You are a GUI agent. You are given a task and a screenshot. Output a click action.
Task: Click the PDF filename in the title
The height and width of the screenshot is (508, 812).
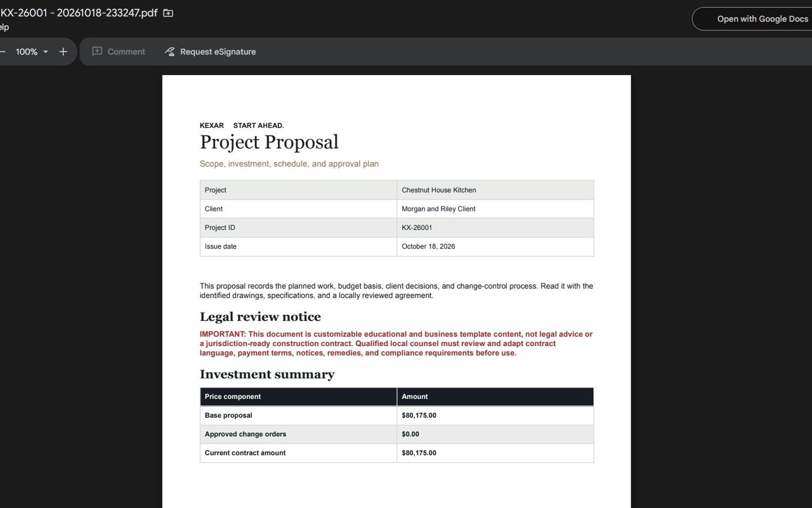pos(79,13)
